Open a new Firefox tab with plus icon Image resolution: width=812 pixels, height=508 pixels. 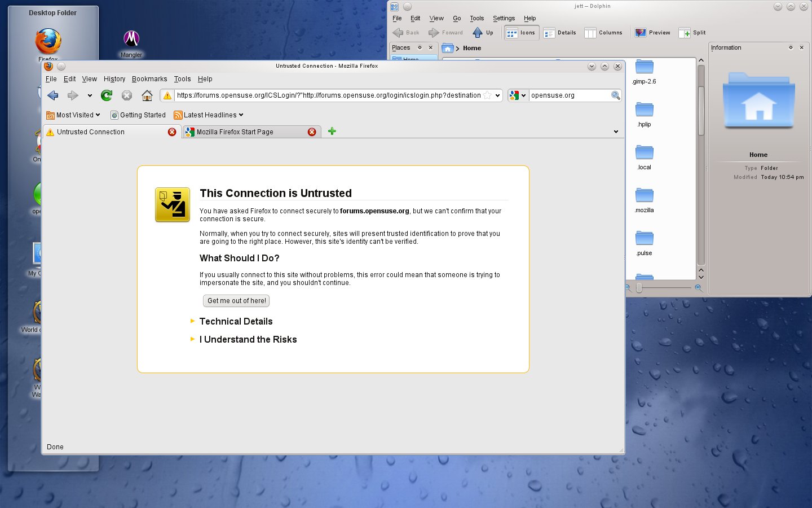[332, 132]
